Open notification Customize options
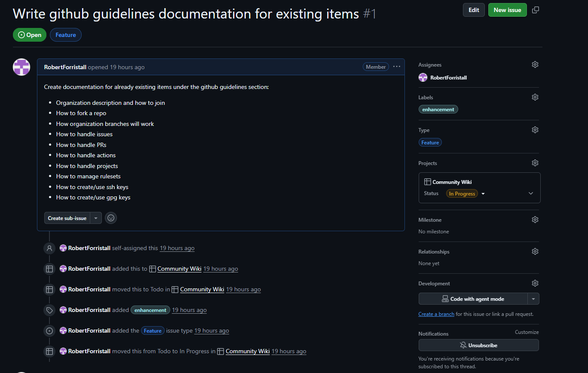588x373 pixels. pos(527,332)
